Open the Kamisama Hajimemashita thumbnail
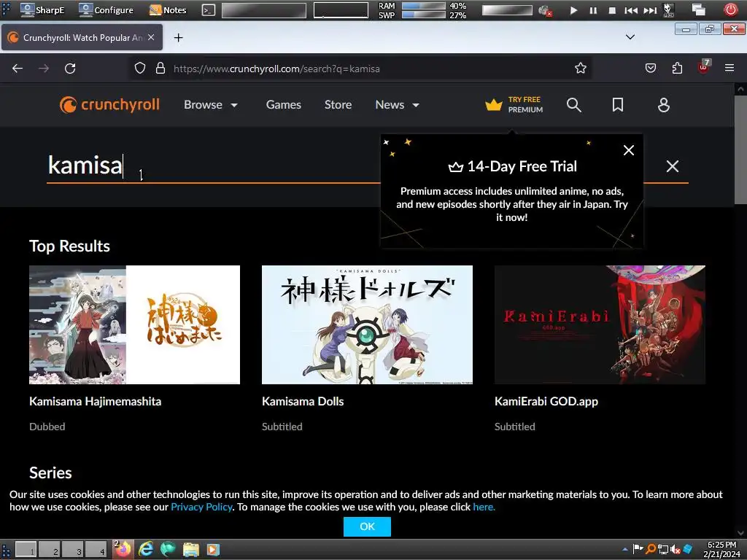747x560 pixels. pyautogui.click(x=134, y=324)
